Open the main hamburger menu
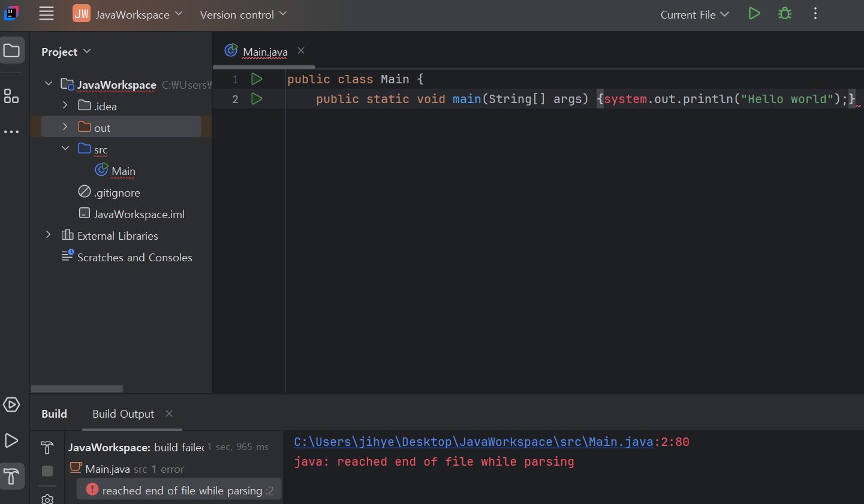Image resolution: width=864 pixels, height=504 pixels. [46, 14]
